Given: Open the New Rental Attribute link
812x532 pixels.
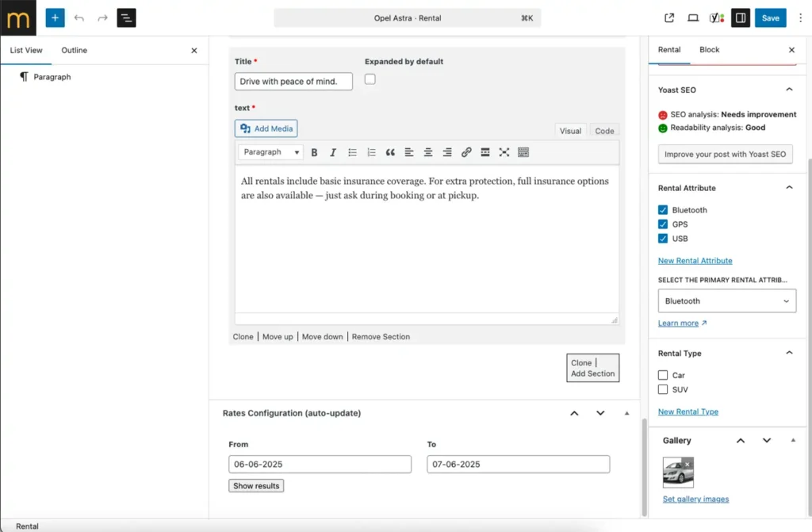Looking at the screenshot, I should (695, 261).
